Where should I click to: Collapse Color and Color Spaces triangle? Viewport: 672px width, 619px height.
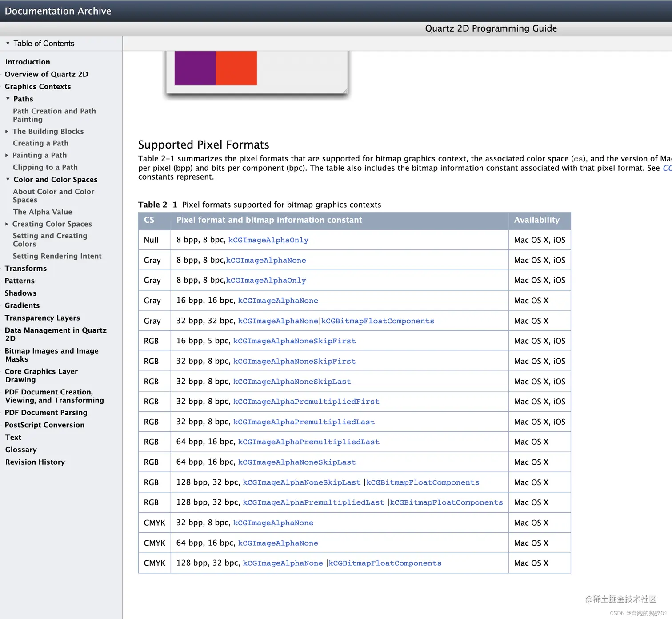click(8, 179)
